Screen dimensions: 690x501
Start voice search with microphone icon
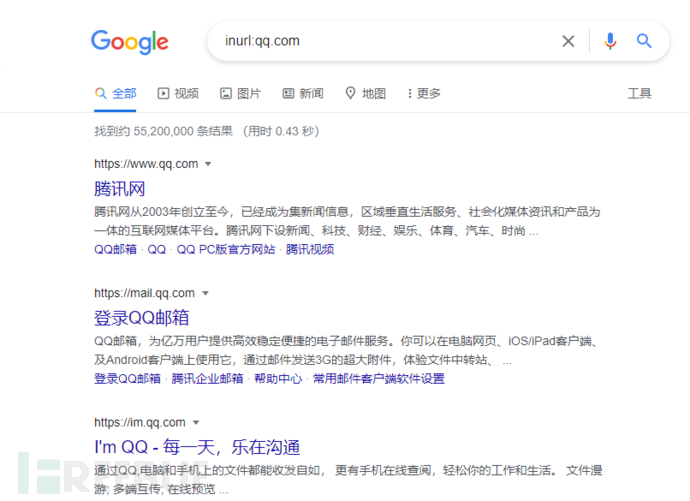(x=610, y=41)
